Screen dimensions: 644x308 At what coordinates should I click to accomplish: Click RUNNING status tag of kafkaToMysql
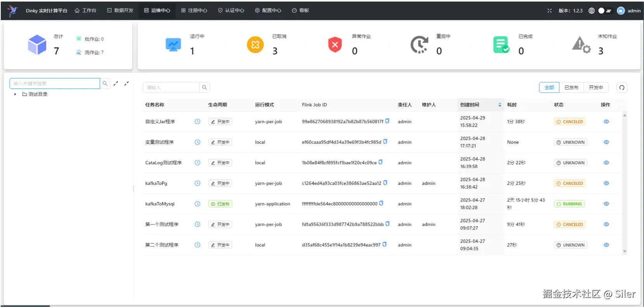click(x=569, y=204)
